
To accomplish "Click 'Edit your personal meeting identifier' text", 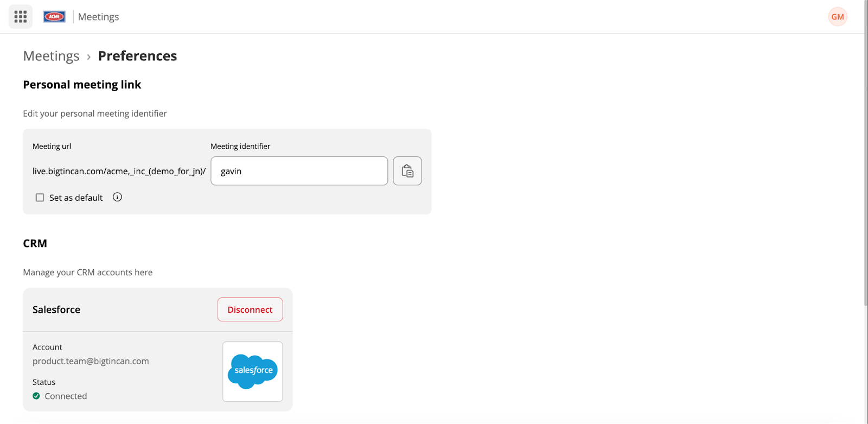I will click(x=95, y=113).
